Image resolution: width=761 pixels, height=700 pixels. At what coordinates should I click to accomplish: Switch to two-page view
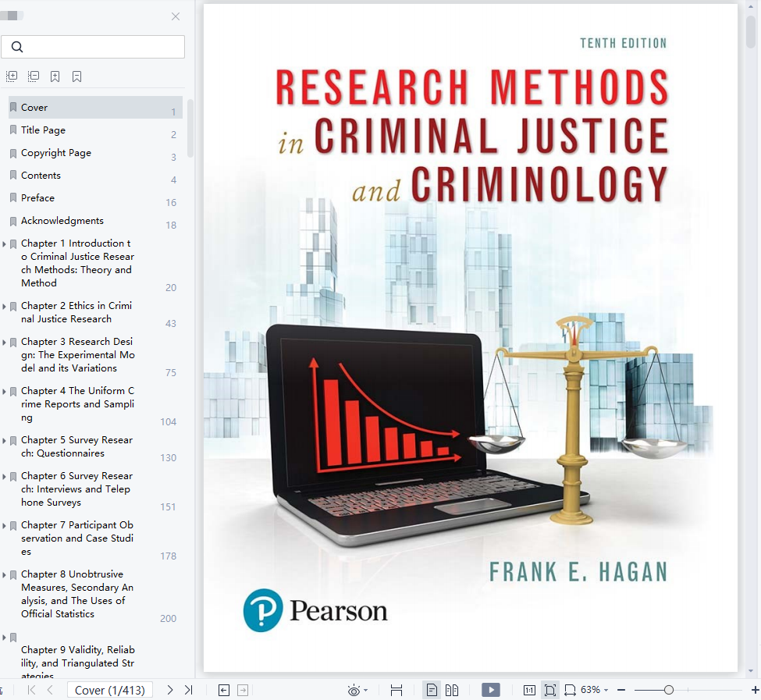point(452,690)
